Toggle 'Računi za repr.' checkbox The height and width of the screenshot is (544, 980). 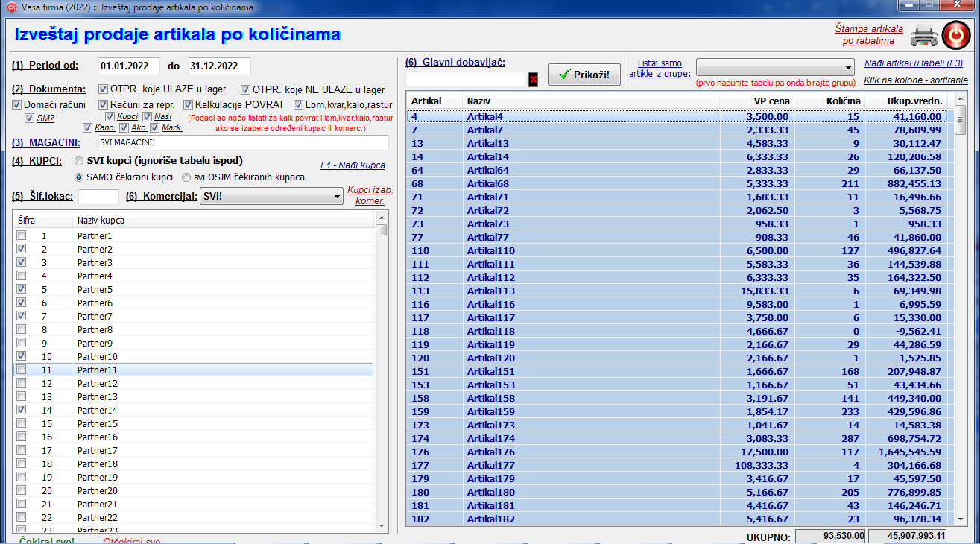[x=104, y=104]
